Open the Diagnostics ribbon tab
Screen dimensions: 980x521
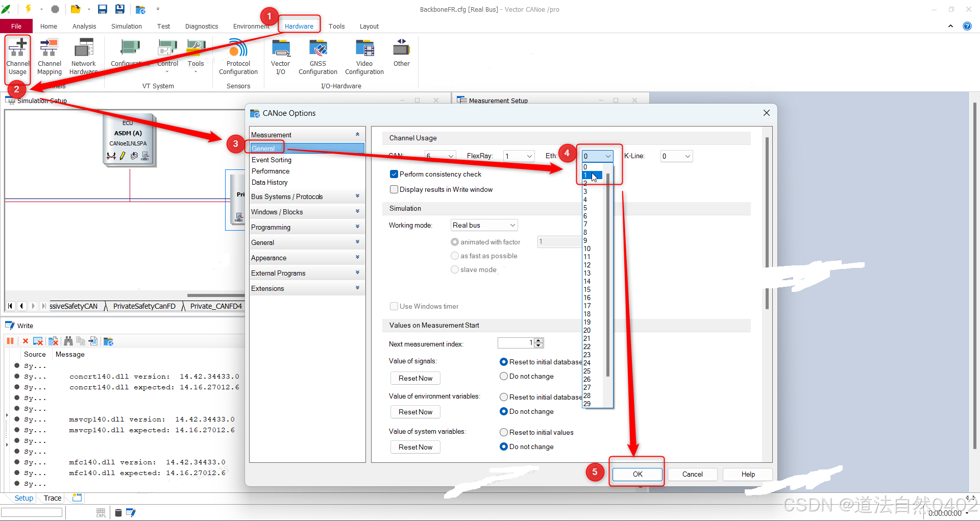coord(202,26)
